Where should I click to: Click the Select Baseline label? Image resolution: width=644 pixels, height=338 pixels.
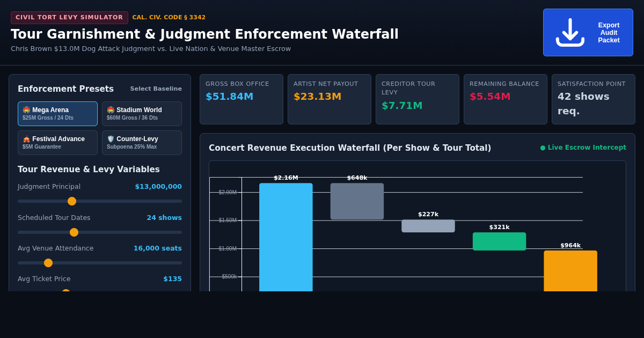(156, 89)
